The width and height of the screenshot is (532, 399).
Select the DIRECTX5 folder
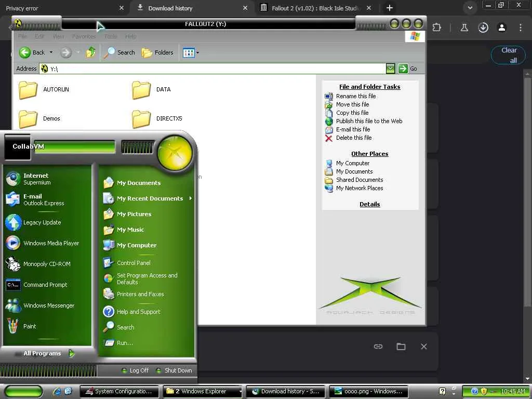(157, 118)
